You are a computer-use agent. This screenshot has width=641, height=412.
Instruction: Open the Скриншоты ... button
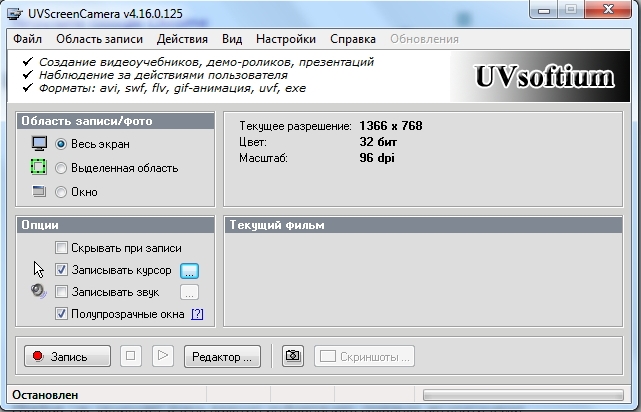click(365, 356)
